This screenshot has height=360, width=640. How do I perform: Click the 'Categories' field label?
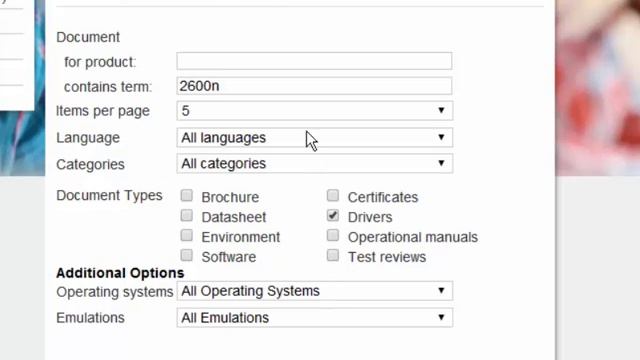click(x=90, y=164)
